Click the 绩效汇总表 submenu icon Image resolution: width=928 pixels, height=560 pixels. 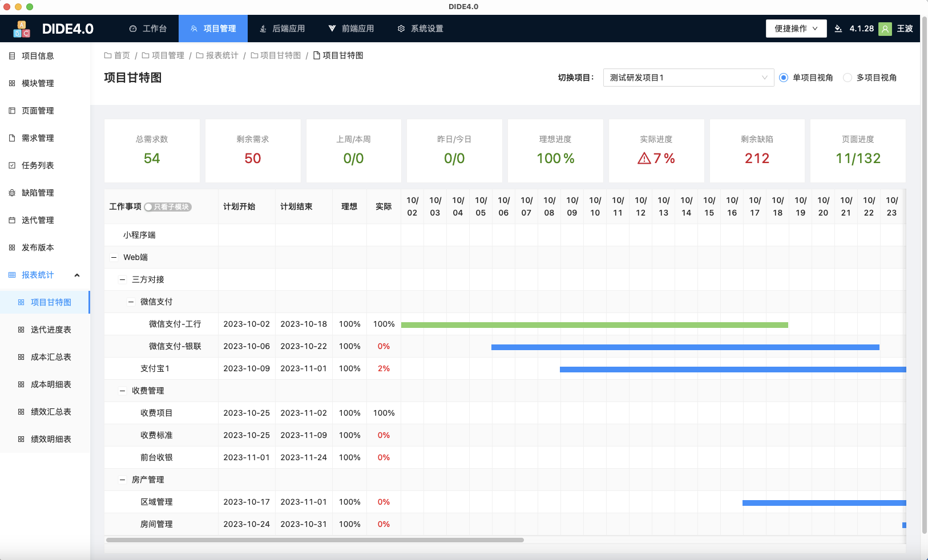21,412
